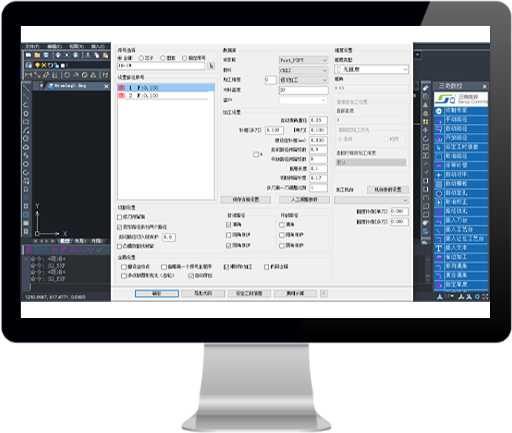Click the open folder icon in the toolbar
The image size is (512, 433).
coord(37,55)
